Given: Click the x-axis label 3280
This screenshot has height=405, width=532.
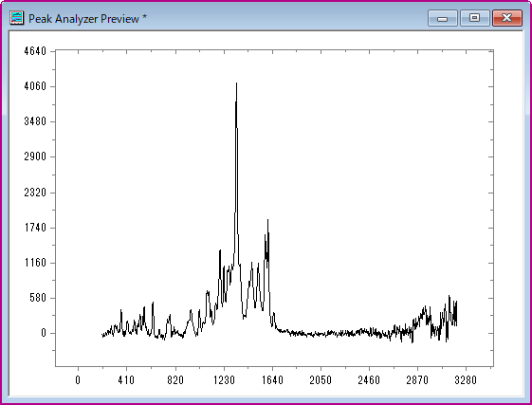Looking at the screenshot, I should click(x=466, y=380).
